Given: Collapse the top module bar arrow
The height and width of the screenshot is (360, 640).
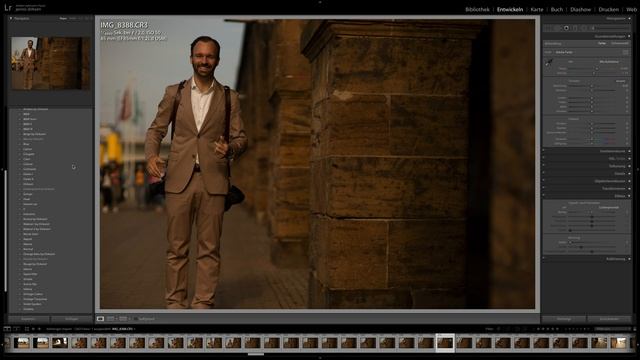Looking at the screenshot, I should coord(320,2).
